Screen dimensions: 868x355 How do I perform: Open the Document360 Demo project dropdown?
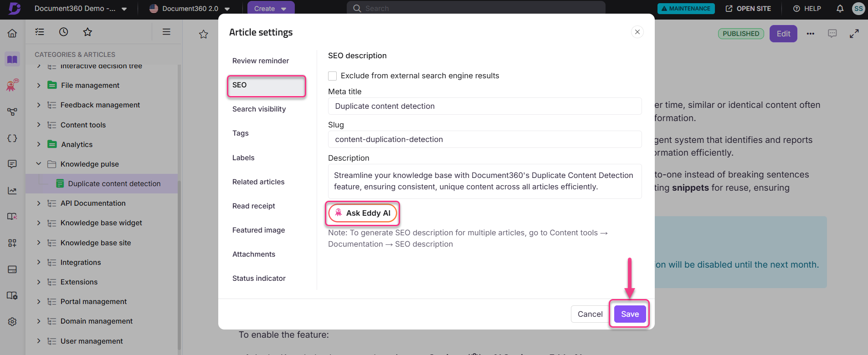tap(81, 9)
